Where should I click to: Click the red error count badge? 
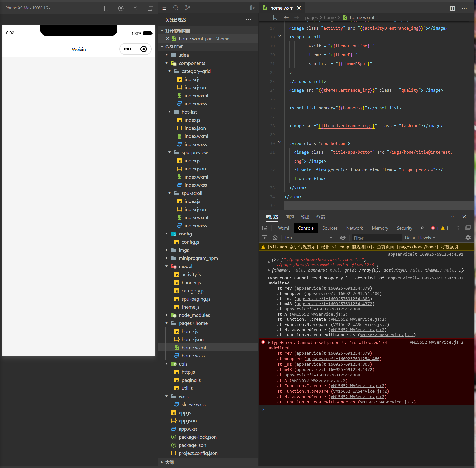(x=435, y=228)
